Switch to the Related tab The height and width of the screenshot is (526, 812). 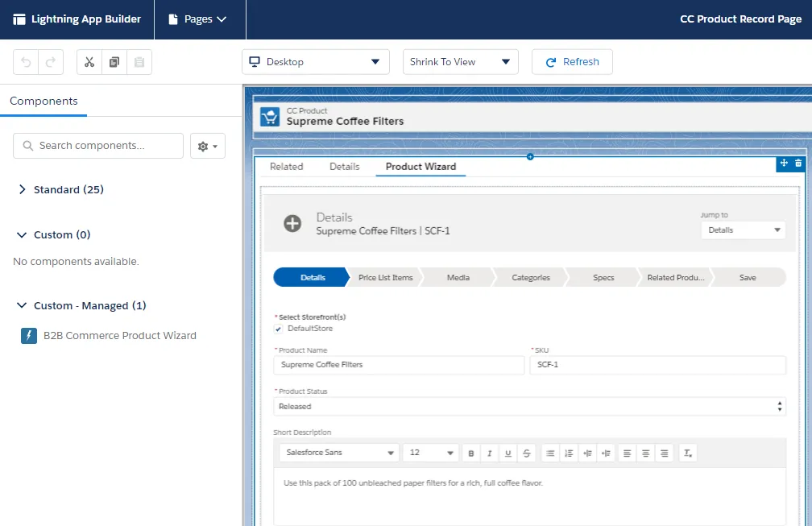pos(287,167)
